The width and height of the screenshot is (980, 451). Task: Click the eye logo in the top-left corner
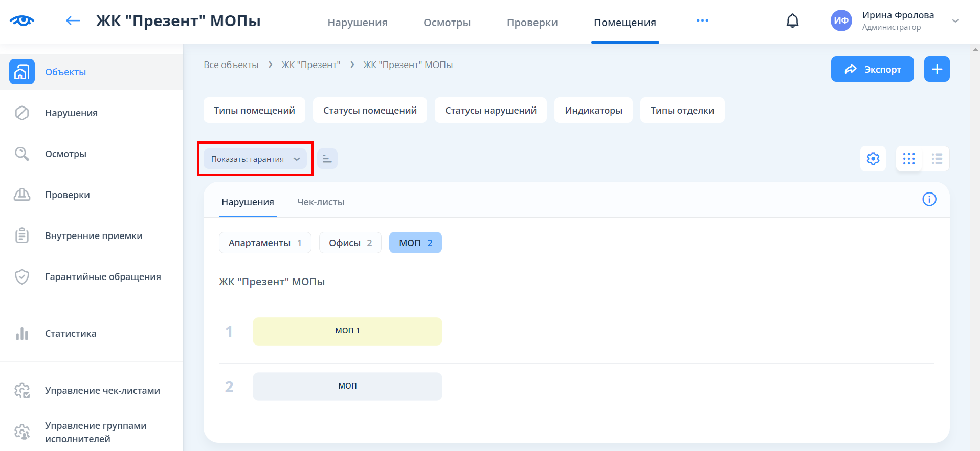22,21
